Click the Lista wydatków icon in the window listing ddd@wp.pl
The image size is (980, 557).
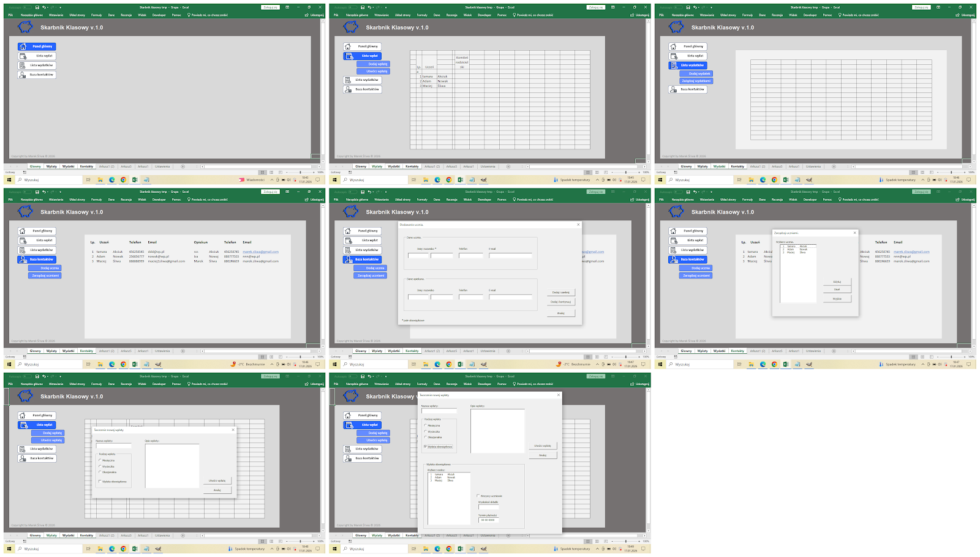[x=23, y=250]
